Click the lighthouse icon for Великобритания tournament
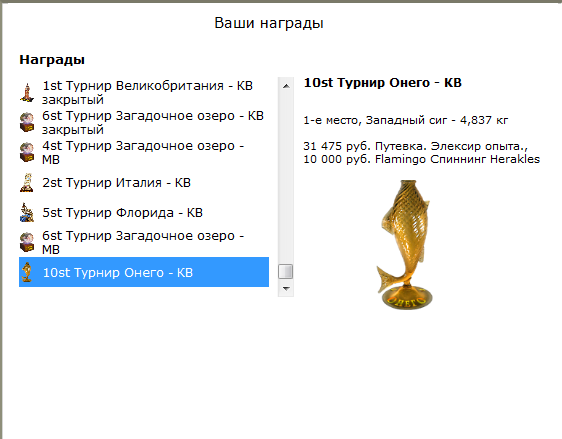 pyautogui.click(x=27, y=92)
